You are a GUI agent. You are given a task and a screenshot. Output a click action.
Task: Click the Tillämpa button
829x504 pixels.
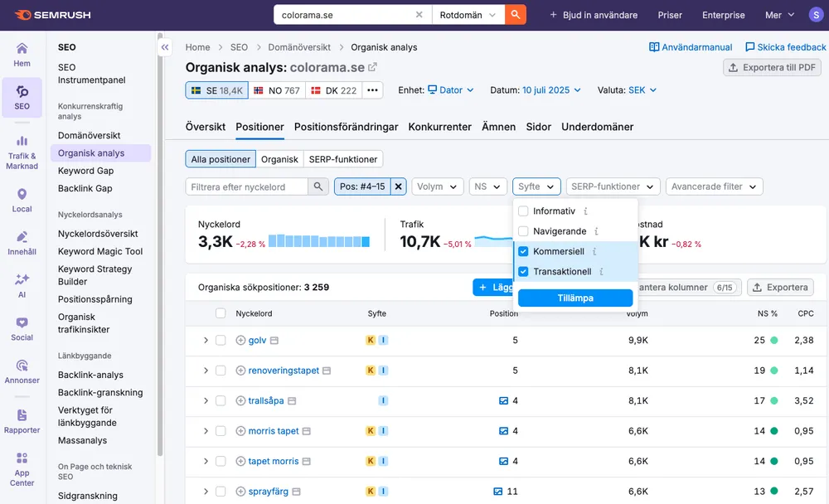pos(575,298)
